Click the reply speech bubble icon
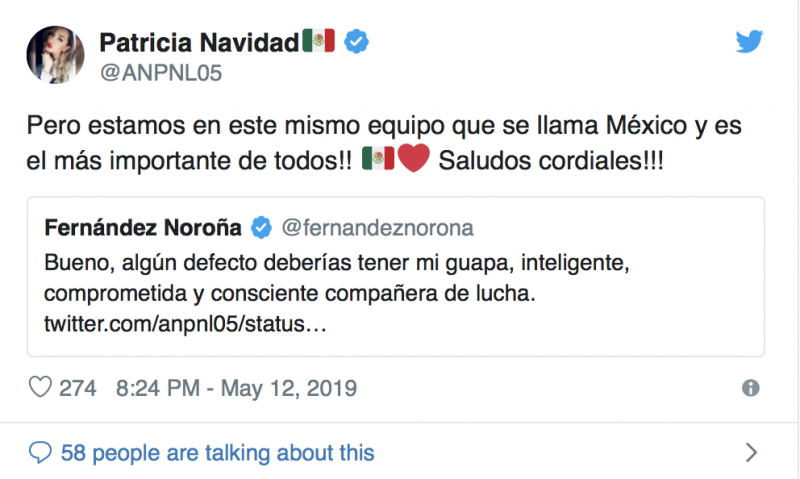This screenshot has width=800, height=479. 40,452
